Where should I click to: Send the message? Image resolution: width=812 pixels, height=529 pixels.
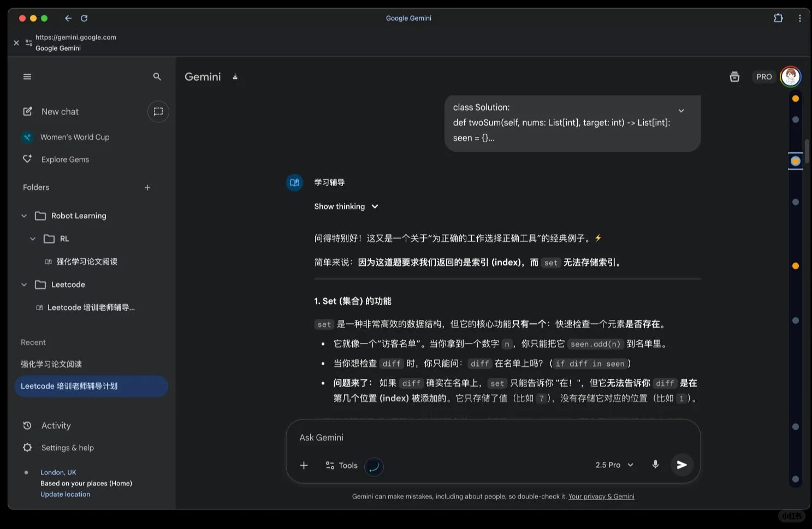(x=681, y=465)
